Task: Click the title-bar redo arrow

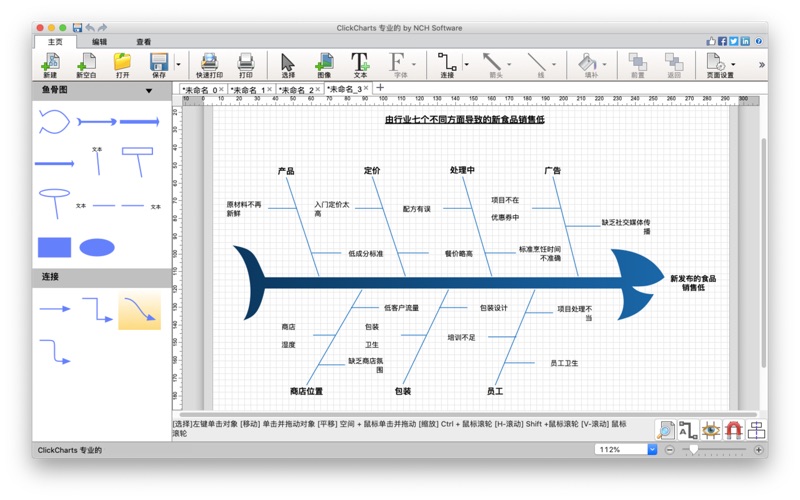Action: [x=103, y=28]
